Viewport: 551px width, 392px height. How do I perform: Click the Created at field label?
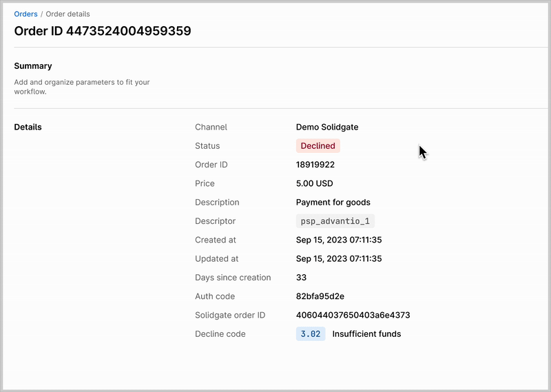pyautogui.click(x=216, y=240)
